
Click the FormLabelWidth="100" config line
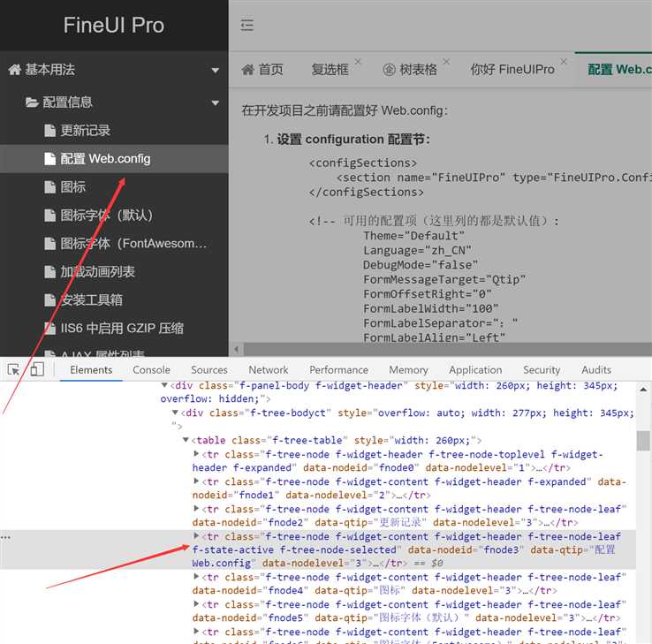pos(431,308)
